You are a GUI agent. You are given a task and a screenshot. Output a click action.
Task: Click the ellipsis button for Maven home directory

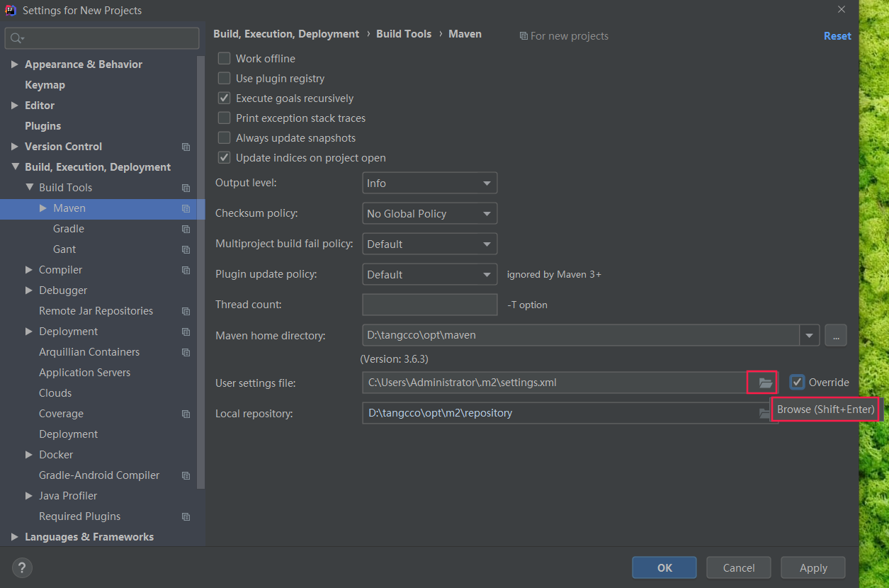click(836, 335)
